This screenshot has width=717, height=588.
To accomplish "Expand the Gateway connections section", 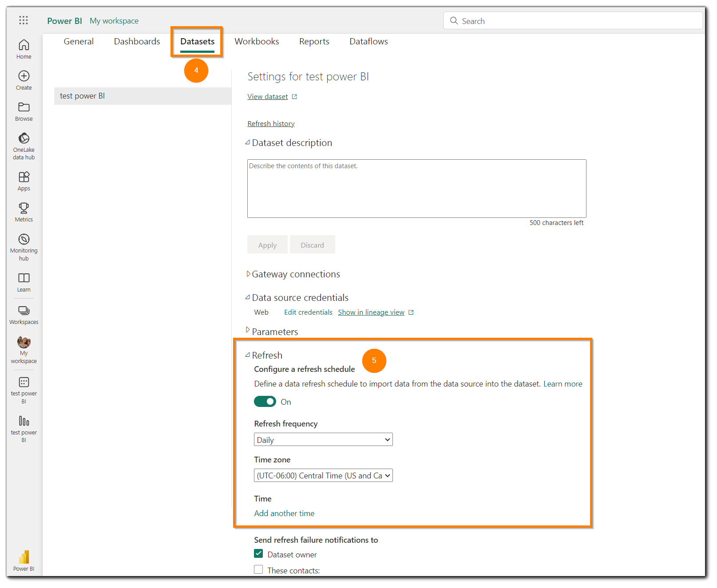I will tap(248, 274).
